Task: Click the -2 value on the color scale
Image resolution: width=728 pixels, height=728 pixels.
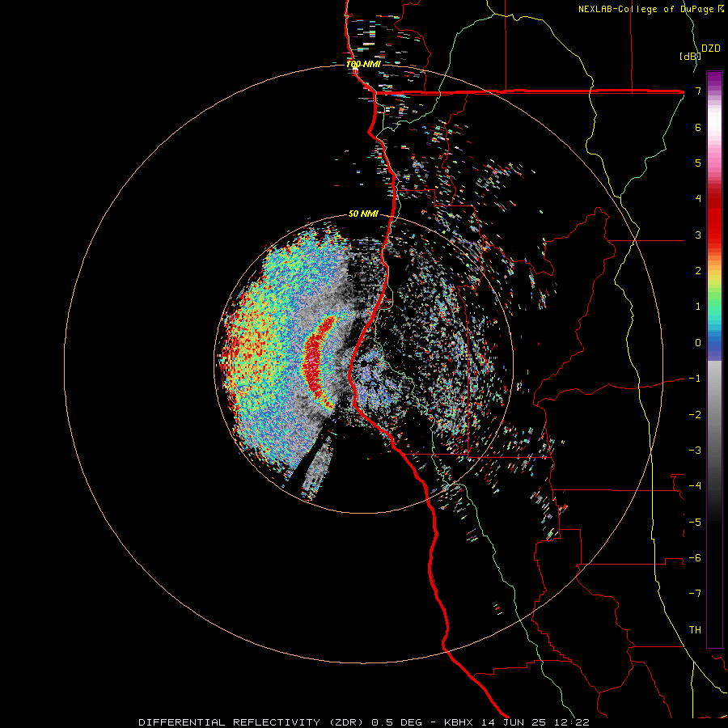Action: click(695, 415)
